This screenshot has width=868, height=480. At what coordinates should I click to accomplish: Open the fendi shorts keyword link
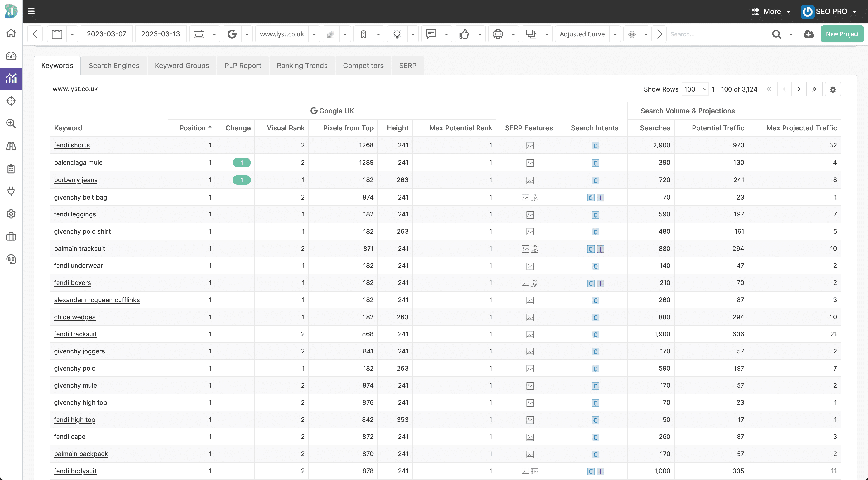tap(72, 145)
